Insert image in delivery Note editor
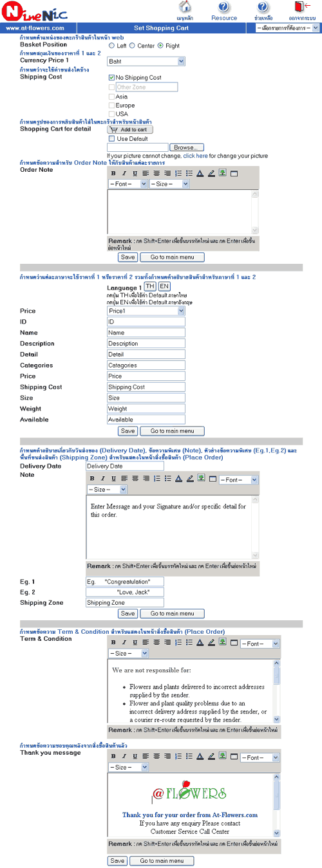Image resolution: width=322 pixels, height=868 pixels. 201,478
